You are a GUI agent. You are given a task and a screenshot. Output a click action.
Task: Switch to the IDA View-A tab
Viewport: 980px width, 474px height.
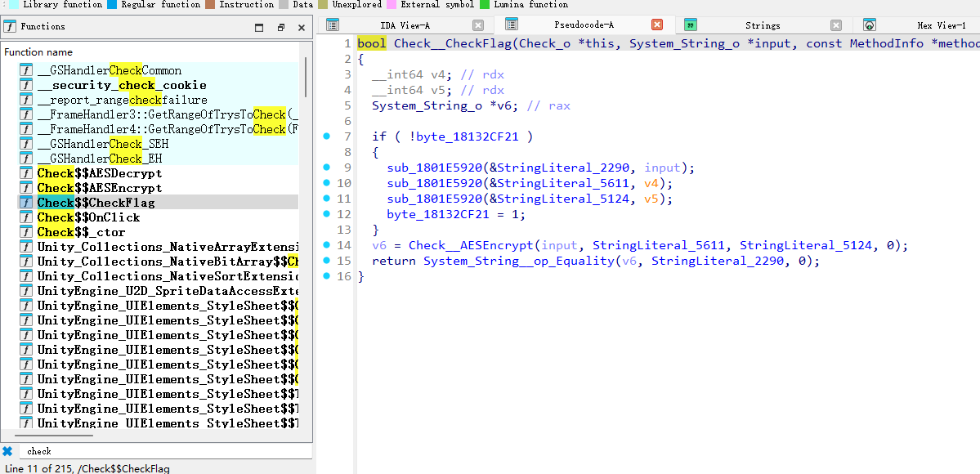[x=405, y=25]
